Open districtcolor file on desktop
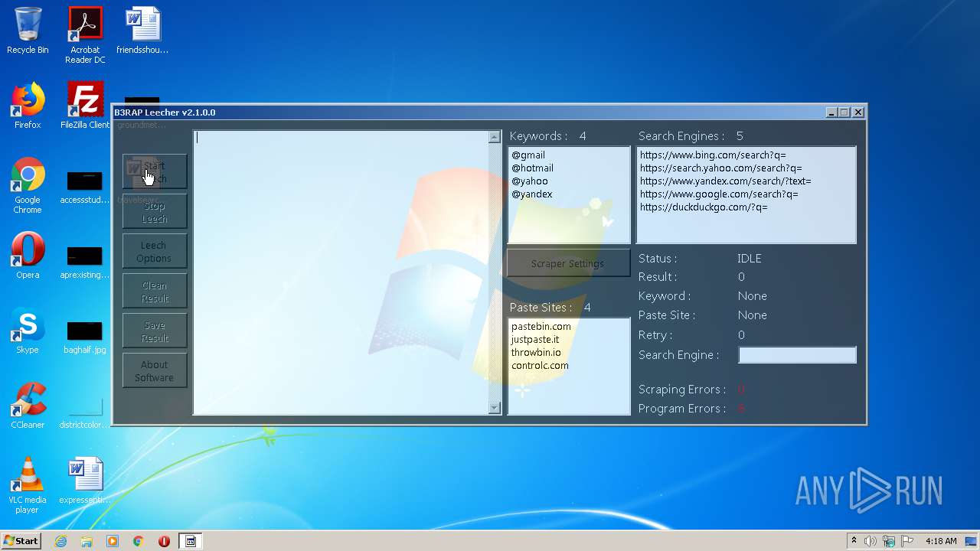980x551 pixels. pos(85,412)
